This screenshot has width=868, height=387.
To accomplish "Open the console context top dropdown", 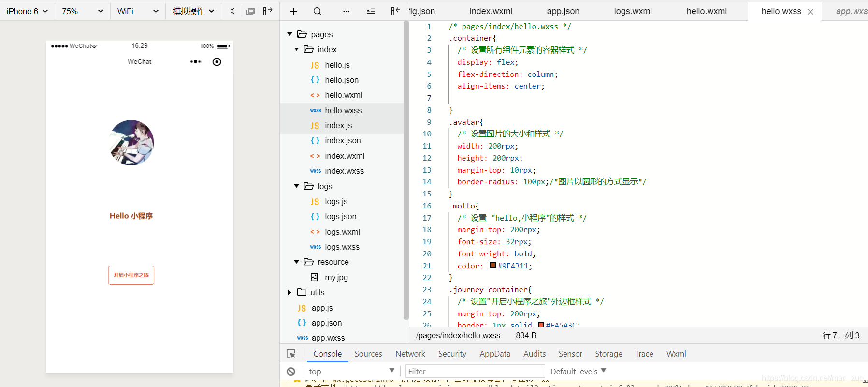I will click(351, 372).
